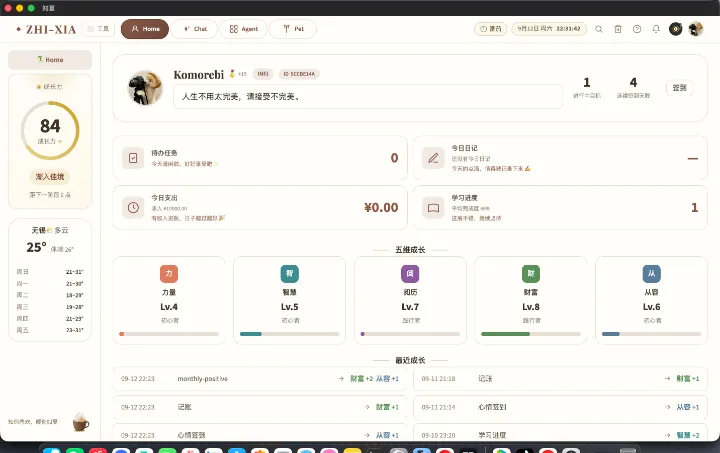Viewport: 720px width, 453px height.
Task: Click the medal badge next to Komorebi
Action: (232, 73)
